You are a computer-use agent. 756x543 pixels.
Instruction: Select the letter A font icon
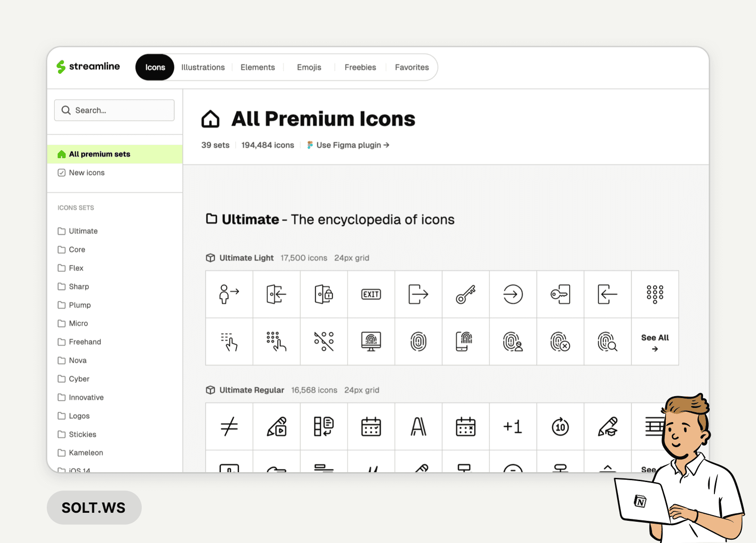418,427
